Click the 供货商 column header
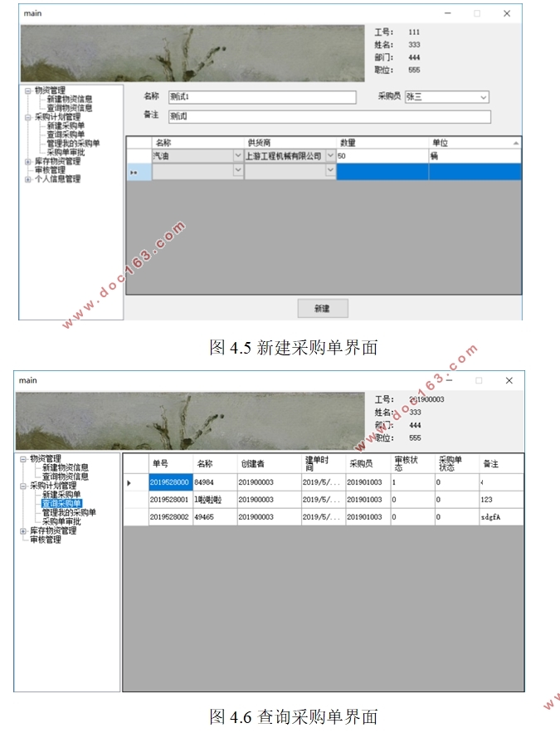 pos(290,143)
